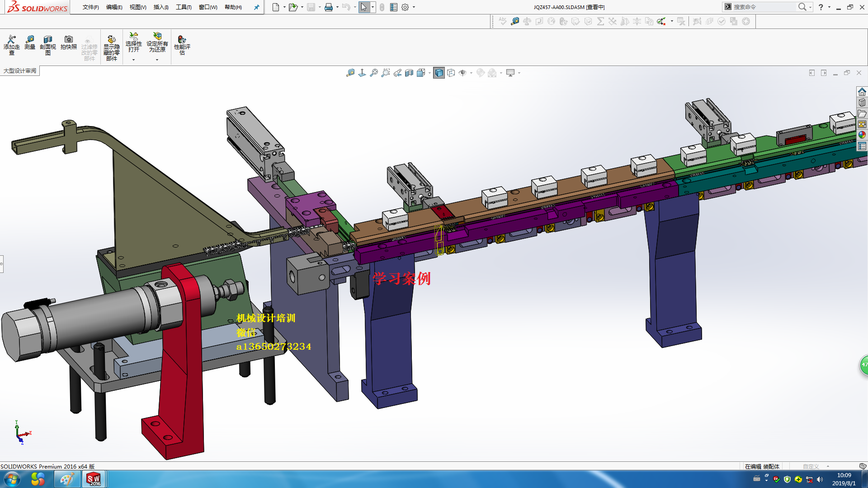Click the Add Walk-through (添加走查) tool
The height and width of the screenshot is (488, 868).
click(12, 45)
